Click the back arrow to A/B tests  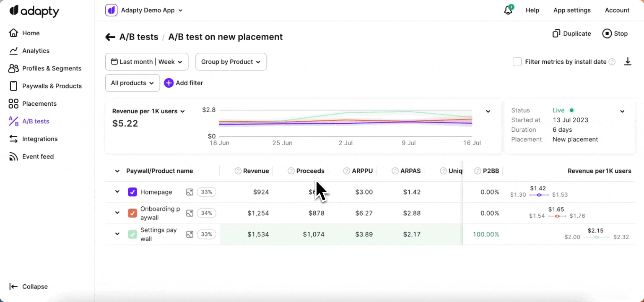click(x=110, y=37)
